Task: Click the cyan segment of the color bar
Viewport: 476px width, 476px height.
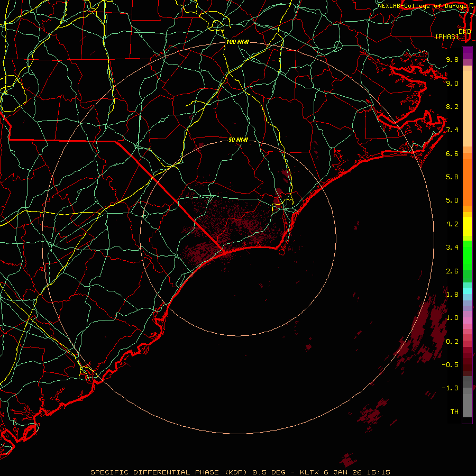Action: 467,291
